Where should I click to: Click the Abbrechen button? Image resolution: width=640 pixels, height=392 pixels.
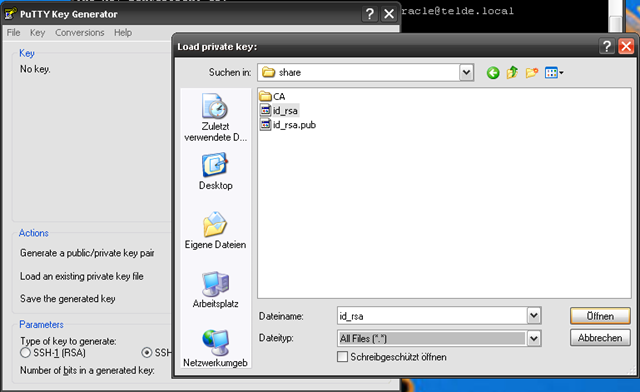tap(600, 338)
